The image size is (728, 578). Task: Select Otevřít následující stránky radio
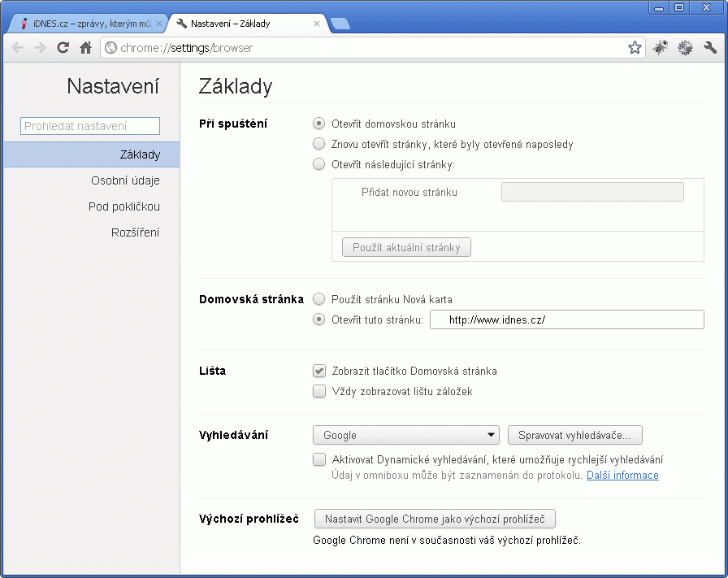pyautogui.click(x=319, y=164)
